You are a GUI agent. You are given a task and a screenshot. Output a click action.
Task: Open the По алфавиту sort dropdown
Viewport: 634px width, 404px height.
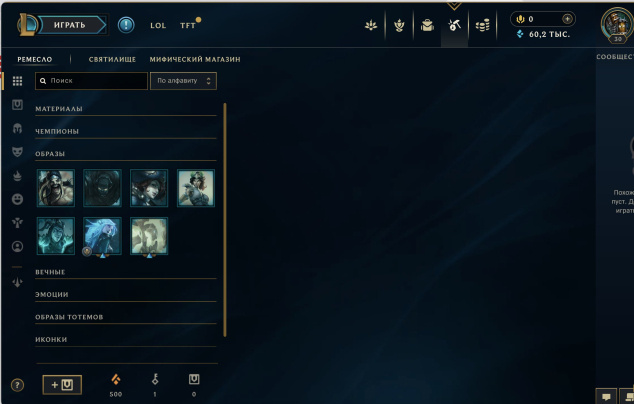(184, 81)
